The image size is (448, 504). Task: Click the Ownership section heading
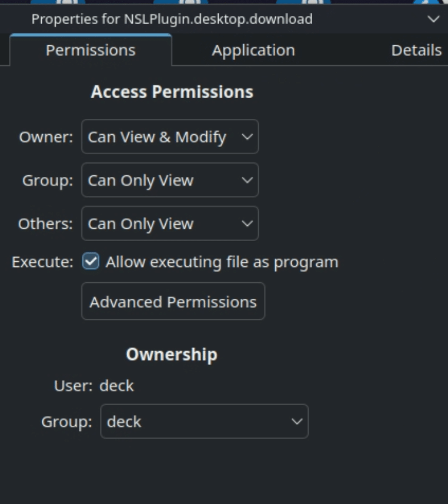(172, 355)
